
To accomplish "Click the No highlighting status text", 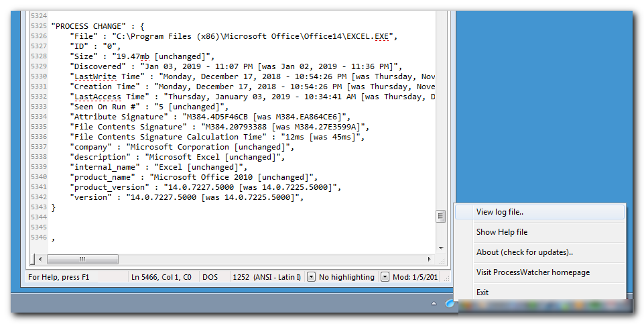I will click(x=346, y=277).
